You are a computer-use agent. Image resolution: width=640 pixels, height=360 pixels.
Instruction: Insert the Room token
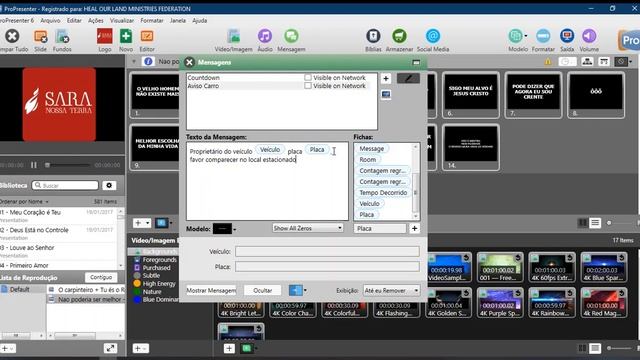coord(367,160)
